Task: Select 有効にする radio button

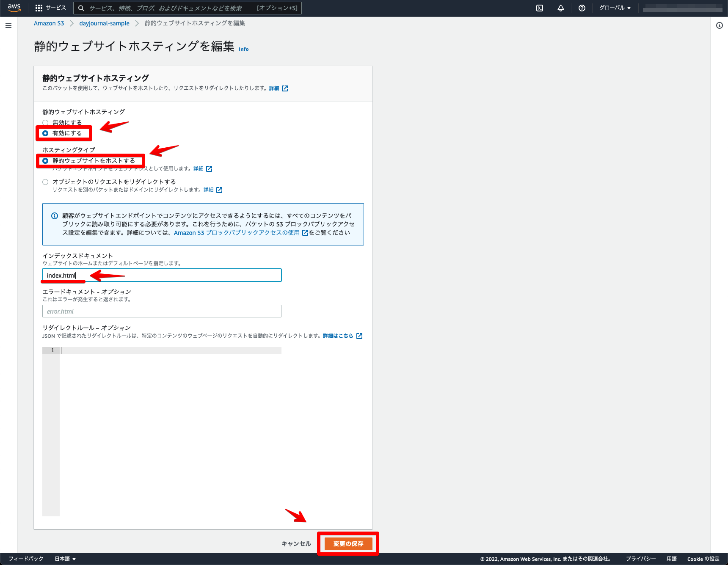Action: click(x=45, y=133)
